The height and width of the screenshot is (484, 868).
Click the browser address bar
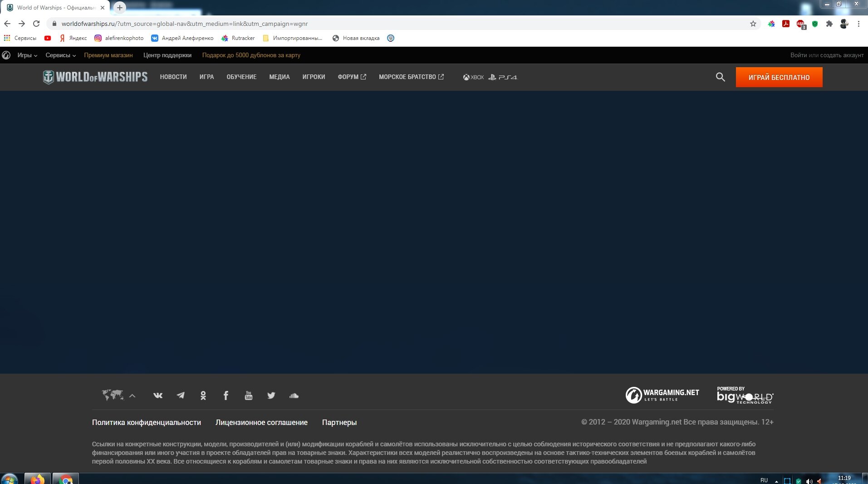pos(399,24)
